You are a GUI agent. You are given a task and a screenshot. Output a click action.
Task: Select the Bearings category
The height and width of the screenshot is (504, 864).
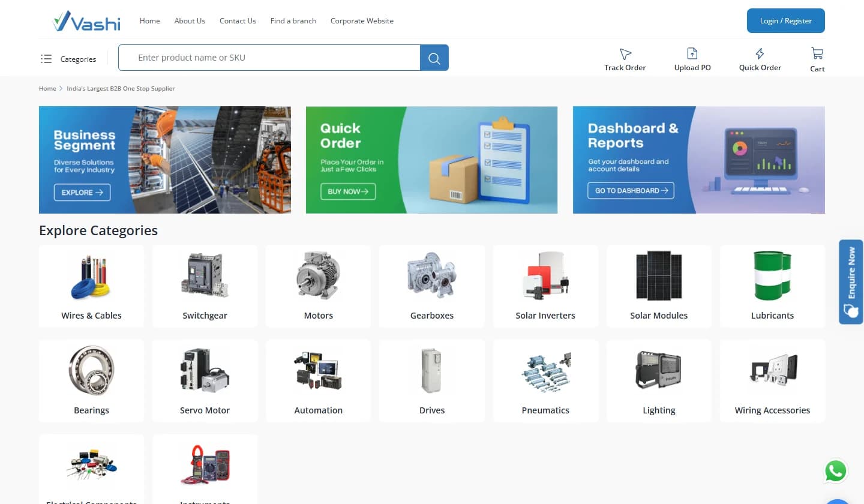pyautogui.click(x=91, y=381)
